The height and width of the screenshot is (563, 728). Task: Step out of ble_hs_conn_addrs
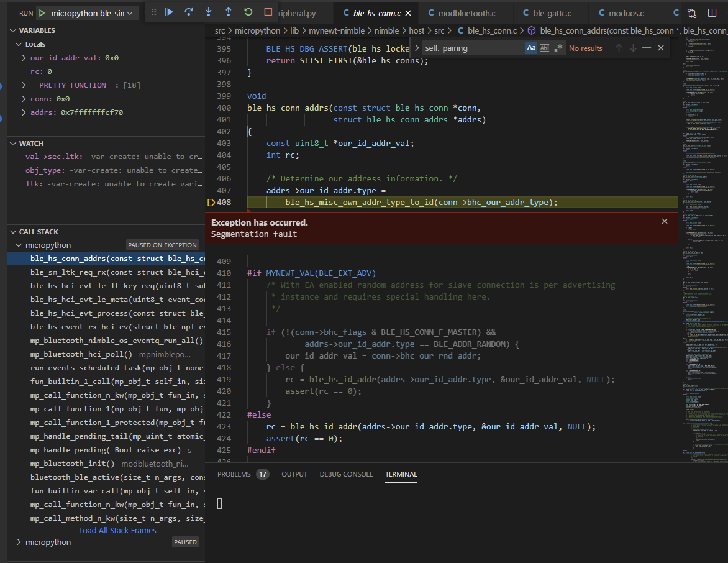click(229, 11)
